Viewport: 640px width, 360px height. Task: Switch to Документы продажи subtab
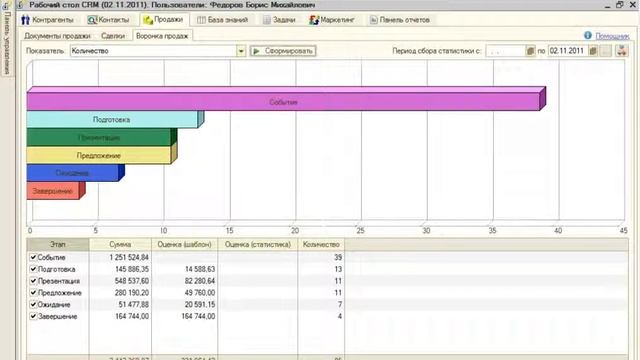pos(58,36)
